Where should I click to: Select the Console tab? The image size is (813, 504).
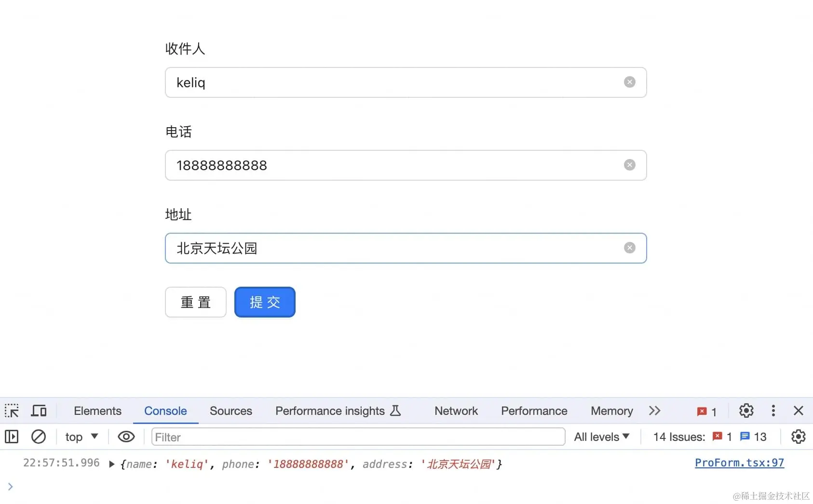click(165, 411)
